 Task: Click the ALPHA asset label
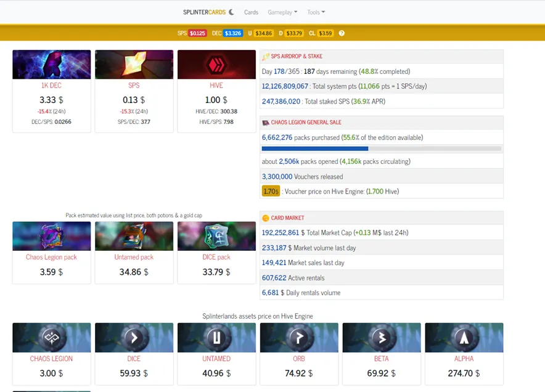point(464,359)
